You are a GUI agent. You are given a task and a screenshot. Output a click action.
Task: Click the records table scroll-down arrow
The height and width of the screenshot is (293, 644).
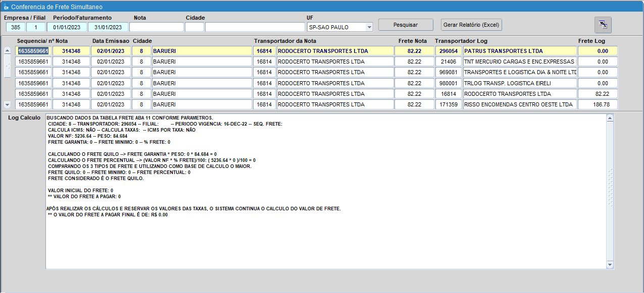coord(7,104)
